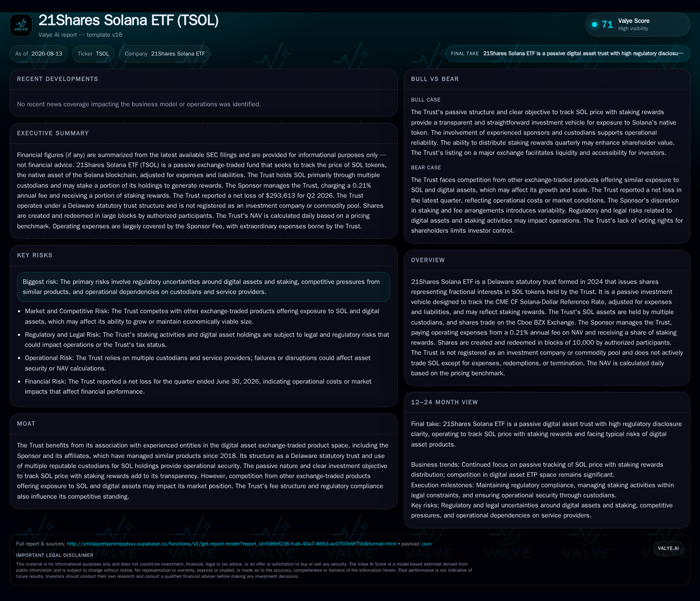Click the OVERVIEW heading
The width and height of the screenshot is (700, 601).
pyautogui.click(x=427, y=260)
